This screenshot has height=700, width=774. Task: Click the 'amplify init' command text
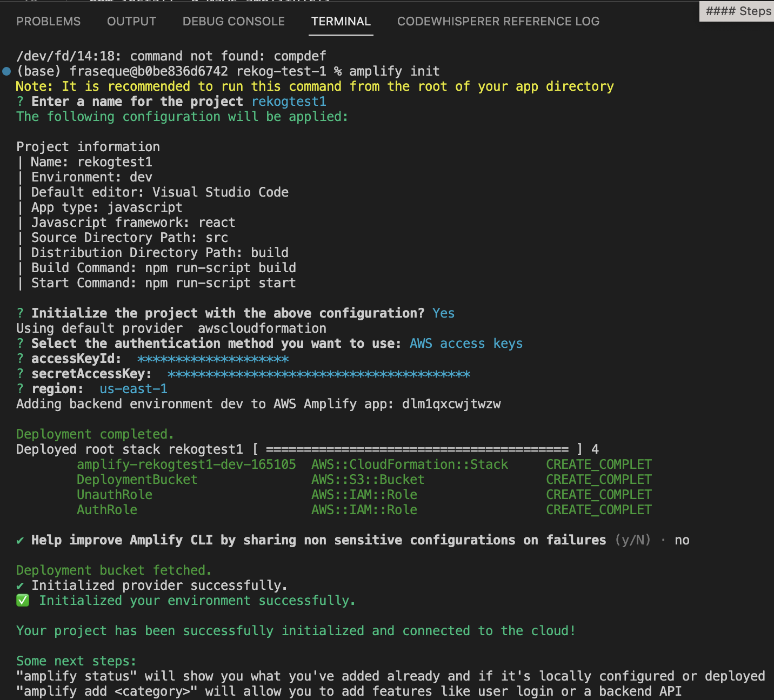[x=394, y=71]
